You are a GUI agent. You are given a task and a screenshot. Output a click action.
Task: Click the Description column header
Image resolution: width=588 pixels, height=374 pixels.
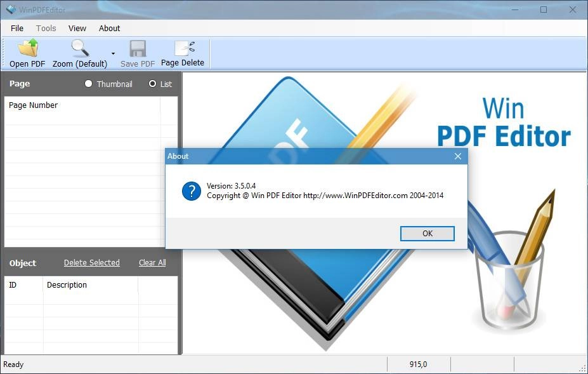point(90,285)
